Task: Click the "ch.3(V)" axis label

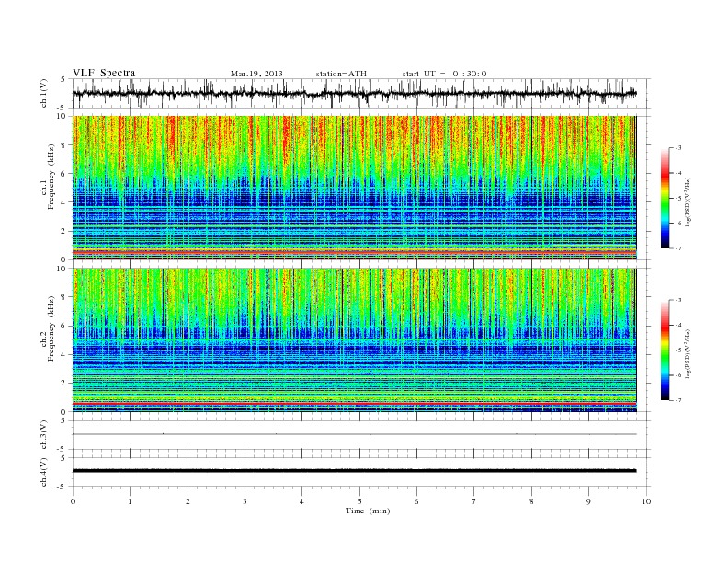Action: pos(44,435)
